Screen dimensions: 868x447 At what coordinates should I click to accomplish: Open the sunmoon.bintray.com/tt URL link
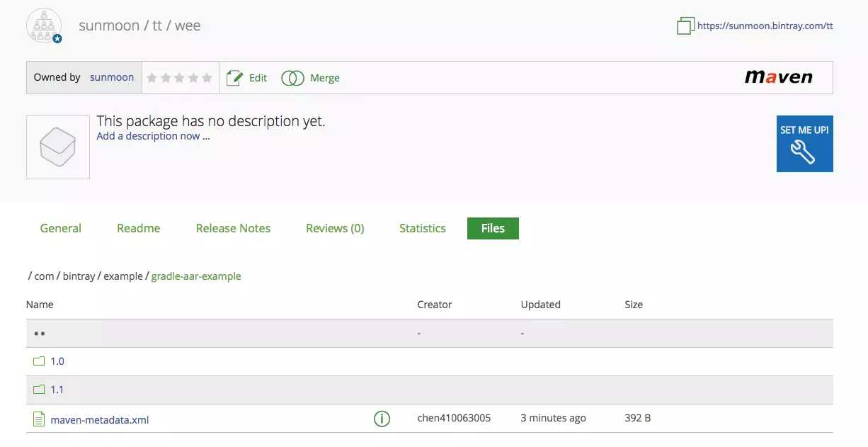pos(765,26)
